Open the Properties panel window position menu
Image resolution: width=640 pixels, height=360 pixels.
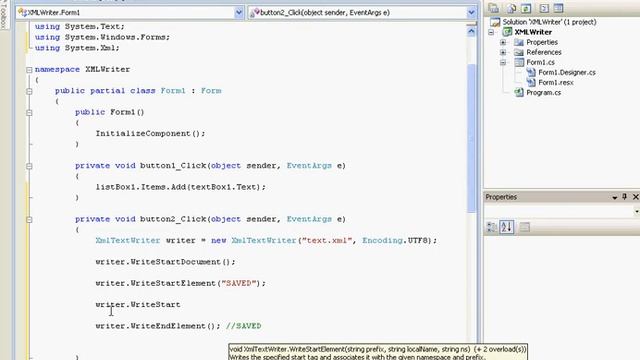click(x=615, y=198)
